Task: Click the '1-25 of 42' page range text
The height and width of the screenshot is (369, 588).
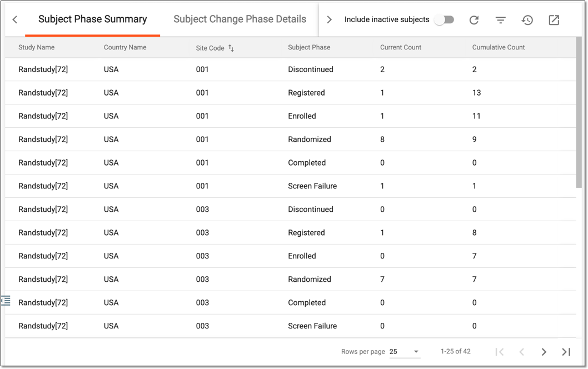Action: pyautogui.click(x=456, y=351)
